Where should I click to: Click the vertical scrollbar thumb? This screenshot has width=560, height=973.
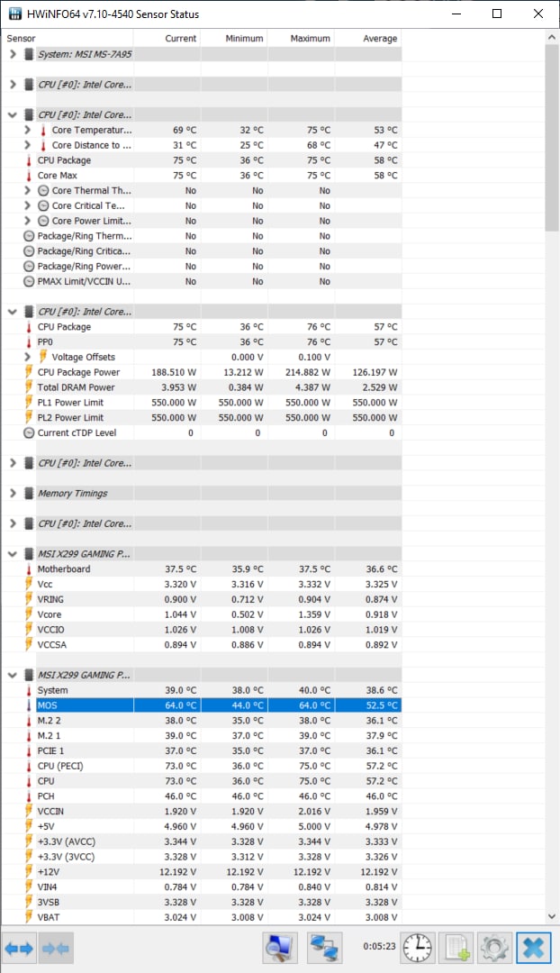(x=552, y=137)
